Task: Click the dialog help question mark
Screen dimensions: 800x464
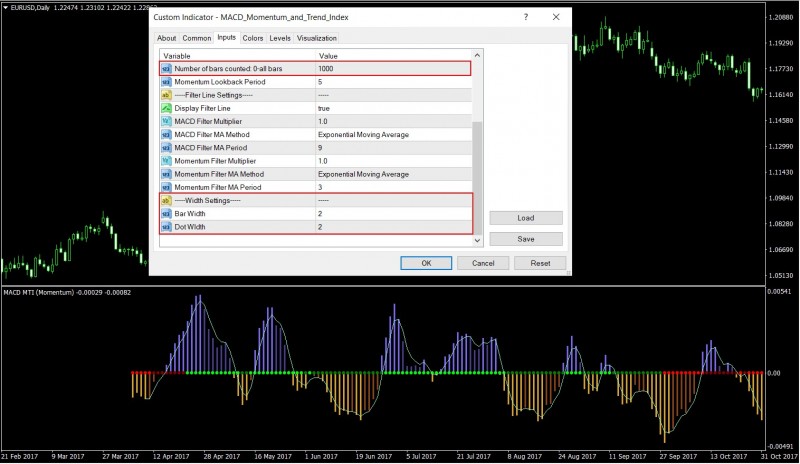Action: (525, 18)
